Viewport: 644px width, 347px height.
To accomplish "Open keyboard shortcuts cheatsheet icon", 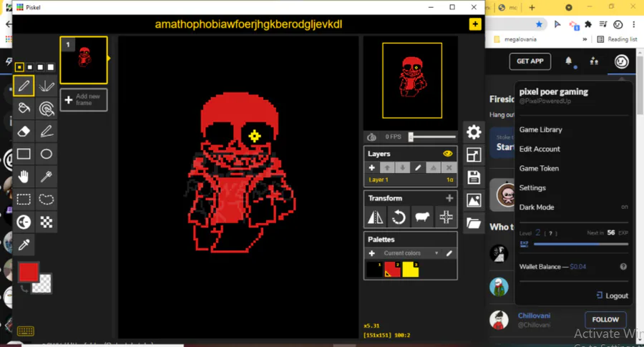I will pos(26,331).
